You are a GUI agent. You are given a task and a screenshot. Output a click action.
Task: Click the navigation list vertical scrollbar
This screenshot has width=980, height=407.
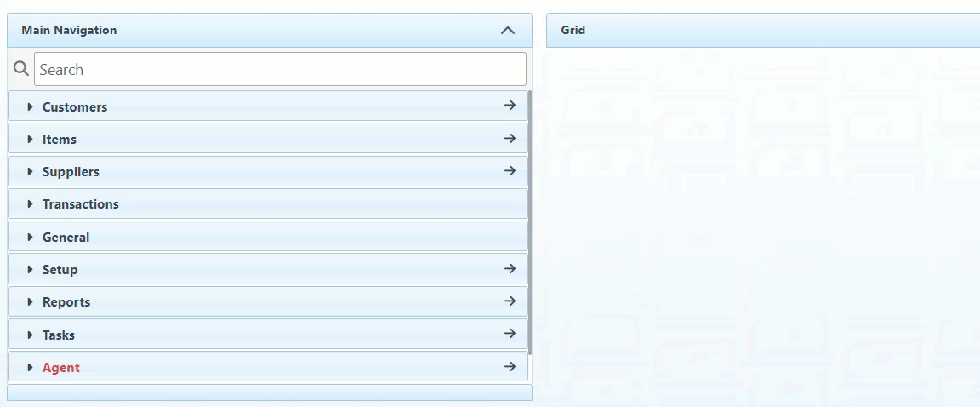pos(530,221)
